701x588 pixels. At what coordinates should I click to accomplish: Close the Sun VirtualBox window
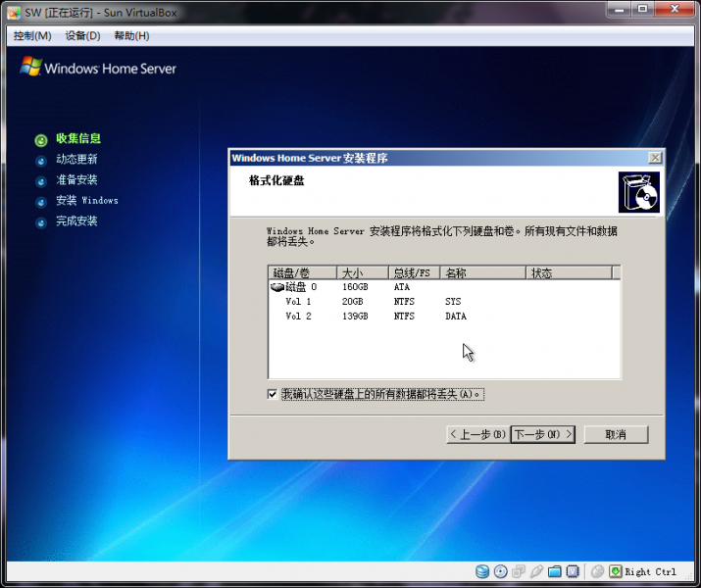(x=675, y=9)
